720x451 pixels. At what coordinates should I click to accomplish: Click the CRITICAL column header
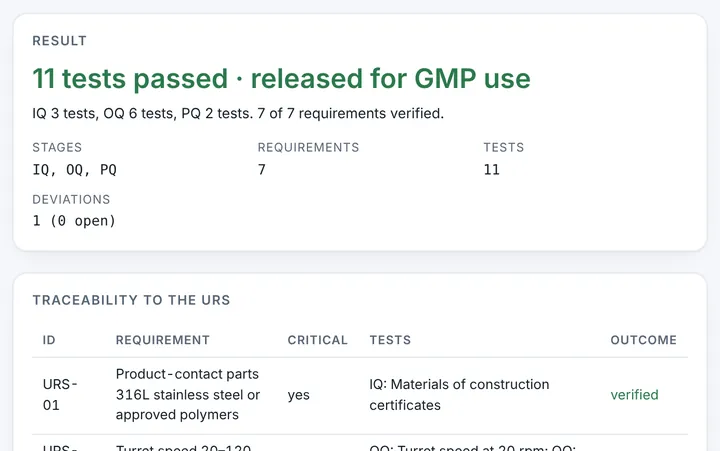[317, 340]
